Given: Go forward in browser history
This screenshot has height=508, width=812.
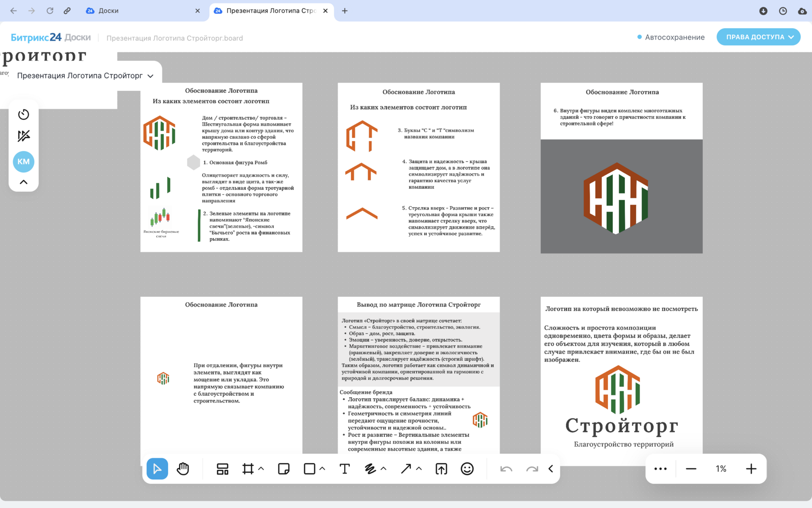Looking at the screenshot, I should click(31, 11).
